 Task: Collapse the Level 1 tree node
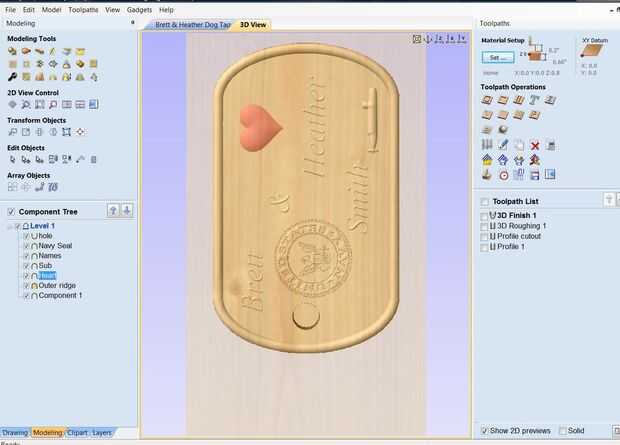pyautogui.click(x=9, y=227)
